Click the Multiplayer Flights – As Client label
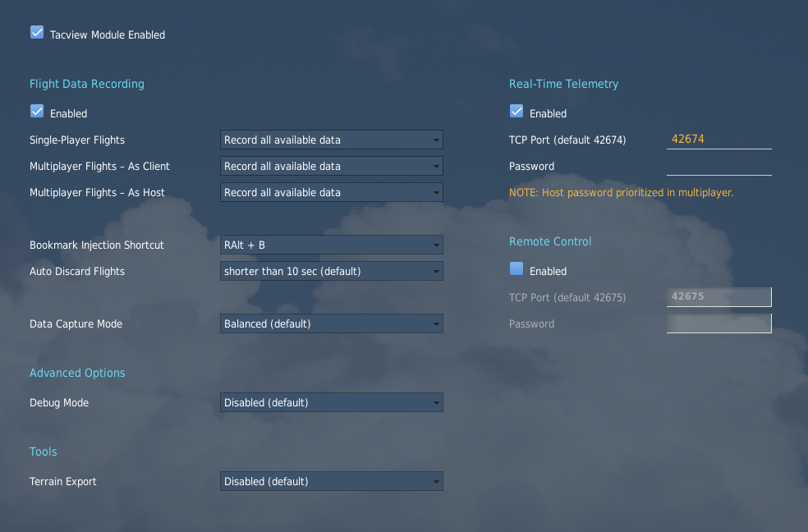The width and height of the screenshot is (808, 532). (x=99, y=167)
